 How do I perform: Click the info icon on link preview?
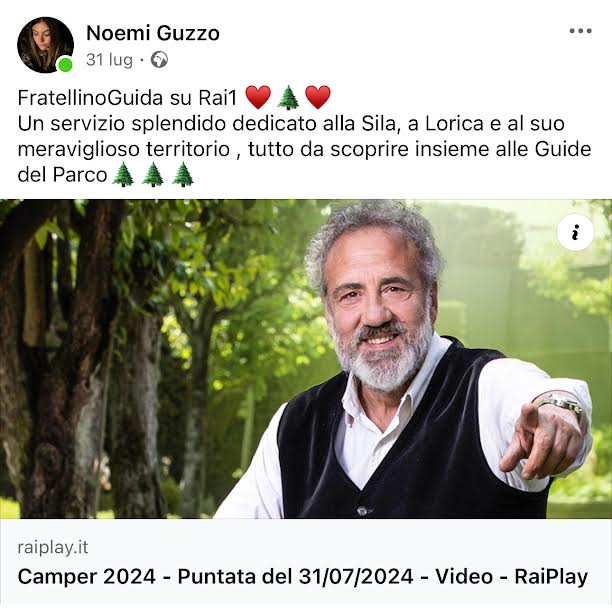[x=575, y=232]
